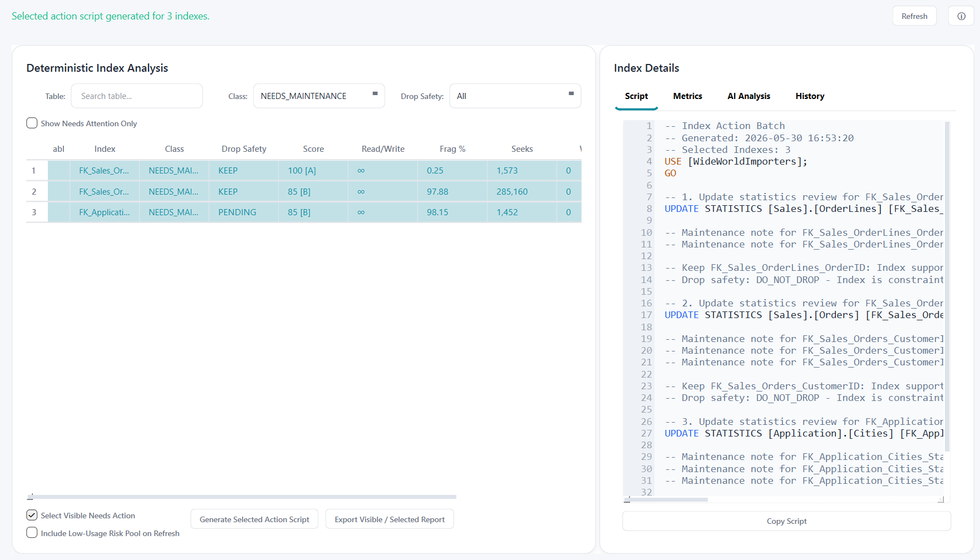
Task: Sort by the Drop Safety column header
Action: [244, 148]
